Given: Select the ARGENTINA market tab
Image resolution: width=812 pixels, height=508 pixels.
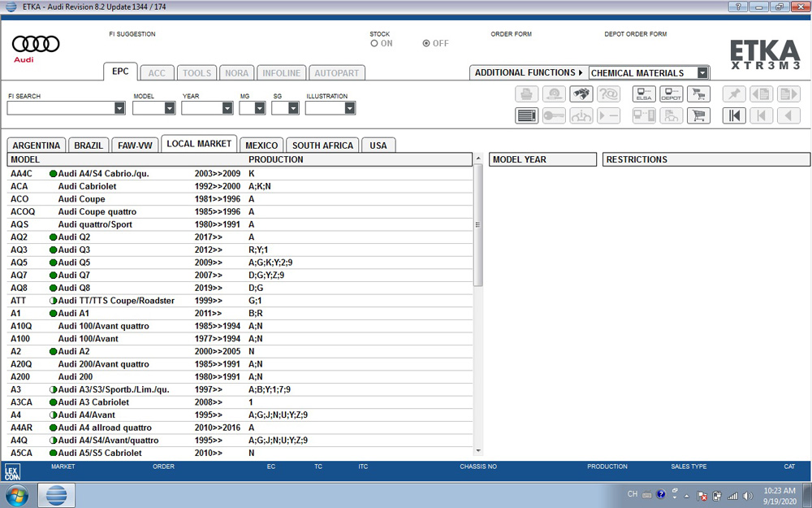Looking at the screenshot, I should coord(37,145).
